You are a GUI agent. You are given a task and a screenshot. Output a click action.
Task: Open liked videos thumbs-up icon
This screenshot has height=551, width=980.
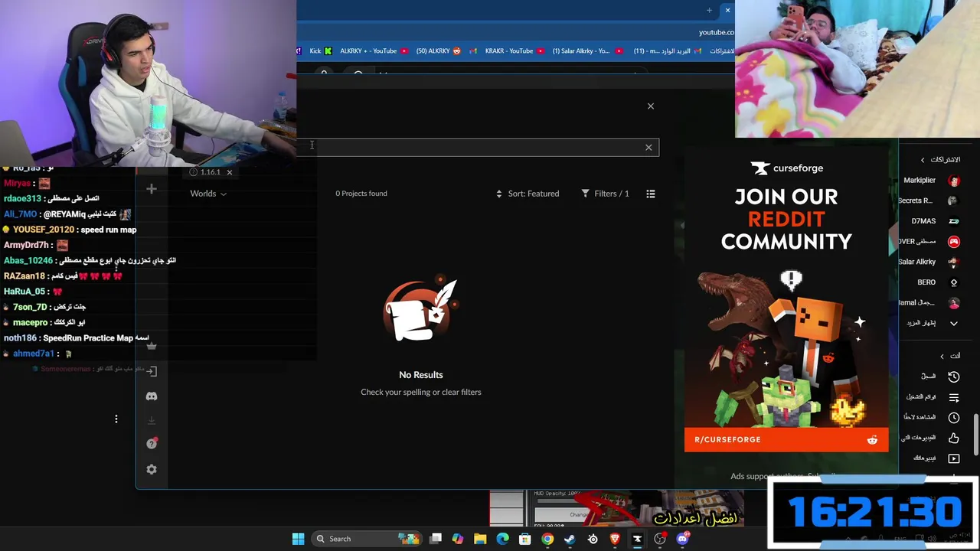pyautogui.click(x=954, y=439)
